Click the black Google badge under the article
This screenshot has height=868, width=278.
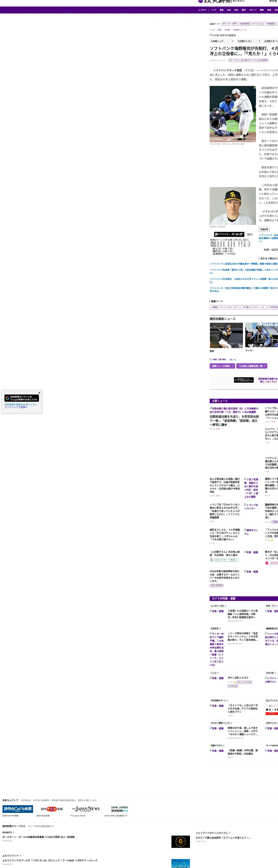[244, 380]
